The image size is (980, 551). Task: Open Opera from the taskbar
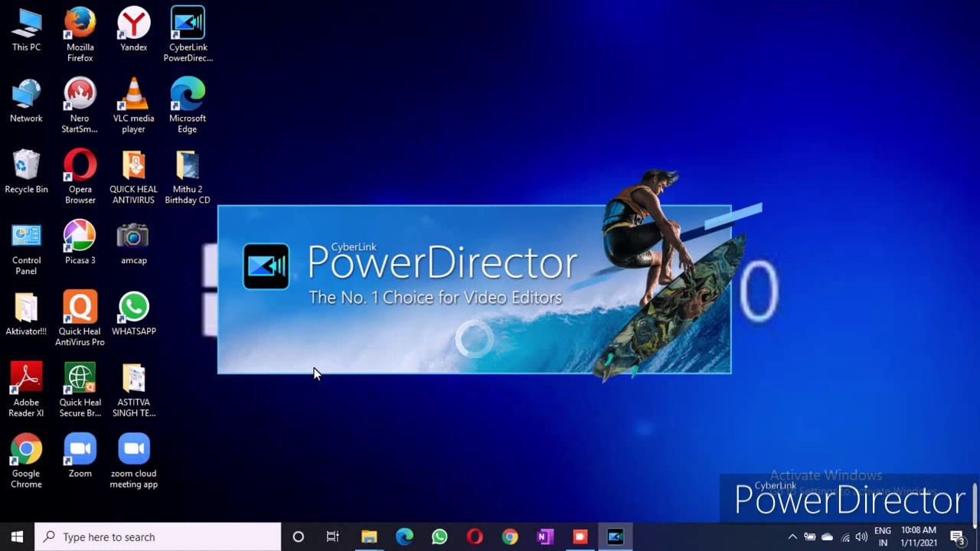(475, 536)
